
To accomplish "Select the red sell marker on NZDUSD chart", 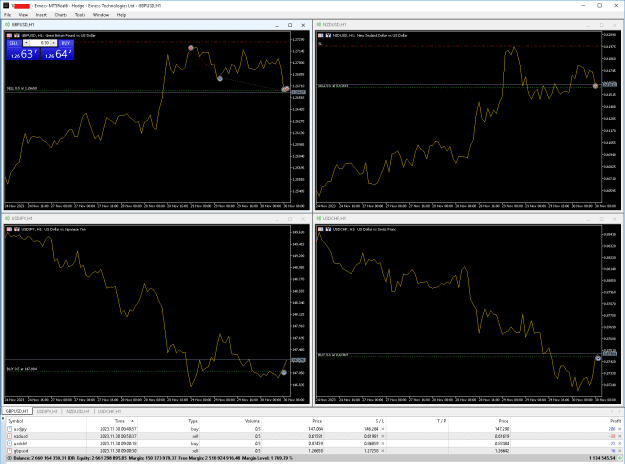I will click(596, 86).
